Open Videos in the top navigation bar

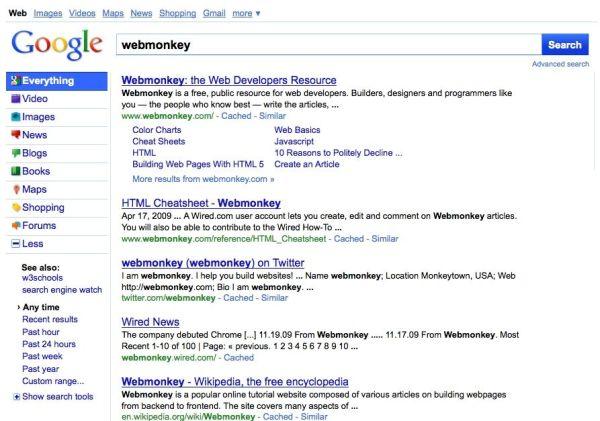(82, 13)
